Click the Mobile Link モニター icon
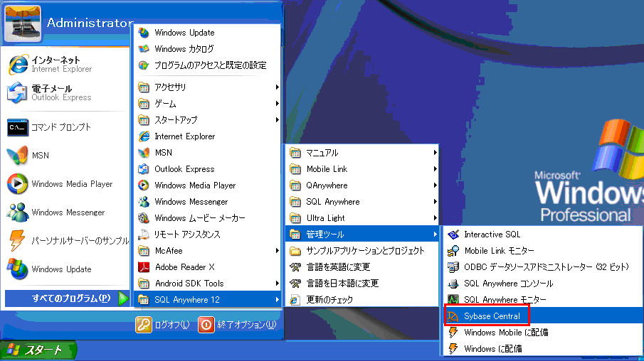This screenshot has width=644, height=361. coord(453,251)
